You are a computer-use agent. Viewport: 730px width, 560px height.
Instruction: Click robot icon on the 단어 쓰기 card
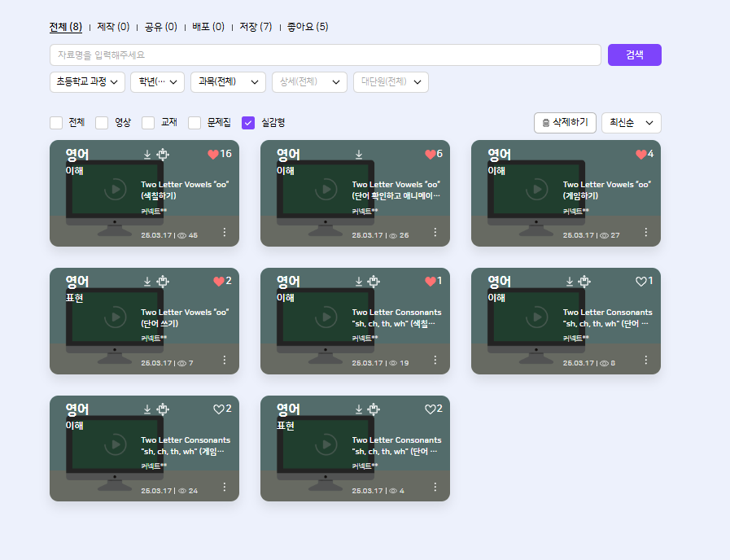(163, 282)
